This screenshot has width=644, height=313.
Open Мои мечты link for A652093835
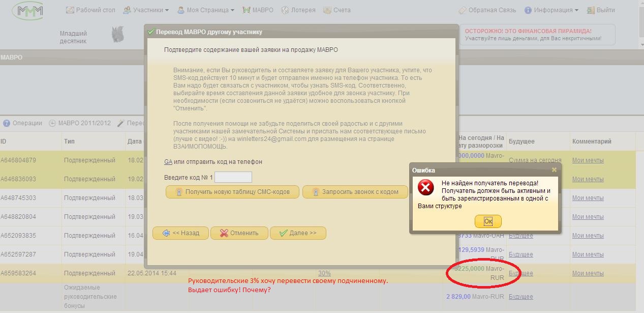point(588,236)
